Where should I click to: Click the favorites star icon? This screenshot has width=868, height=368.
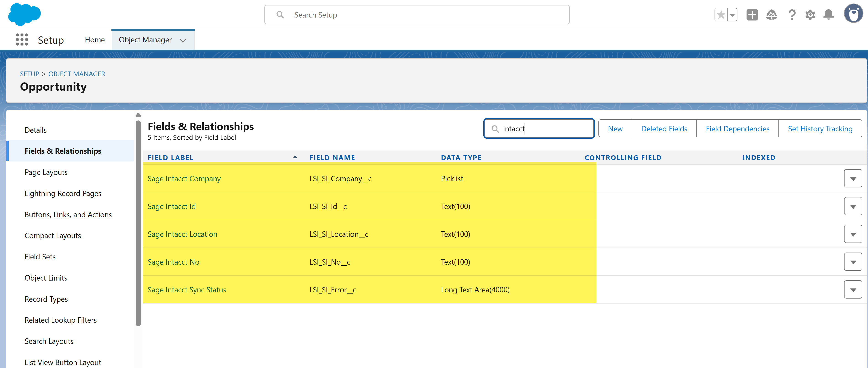[x=721, y=15]
